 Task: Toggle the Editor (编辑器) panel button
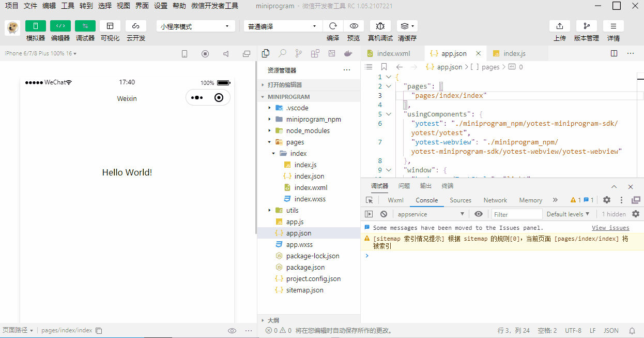click(60, 26)
